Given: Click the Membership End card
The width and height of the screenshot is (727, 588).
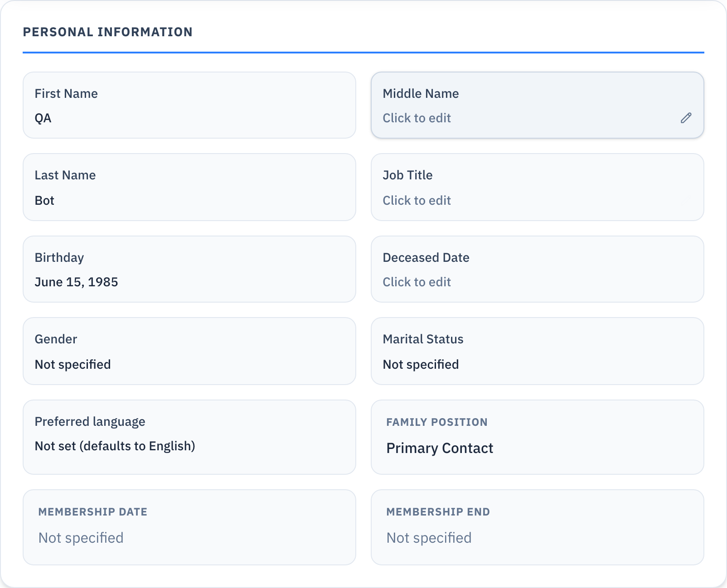Looking at the screenshot, I should tap(538, 527).
